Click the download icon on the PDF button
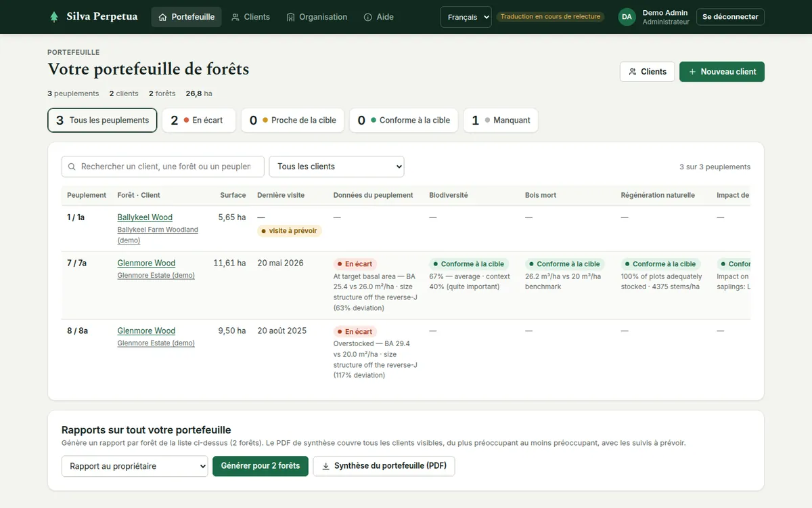 tap(326, 466)
